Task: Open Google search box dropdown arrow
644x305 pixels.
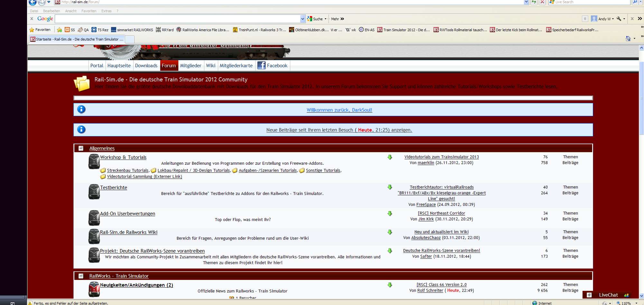Action: pyautogui.click(x=303, y=19)
